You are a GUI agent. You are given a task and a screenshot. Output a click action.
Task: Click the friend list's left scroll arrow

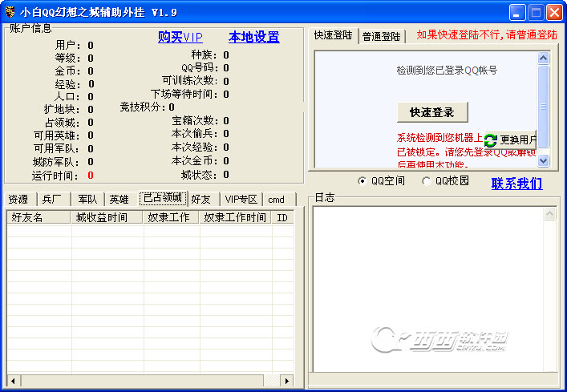pyautogui.click(x=12, y=379)
